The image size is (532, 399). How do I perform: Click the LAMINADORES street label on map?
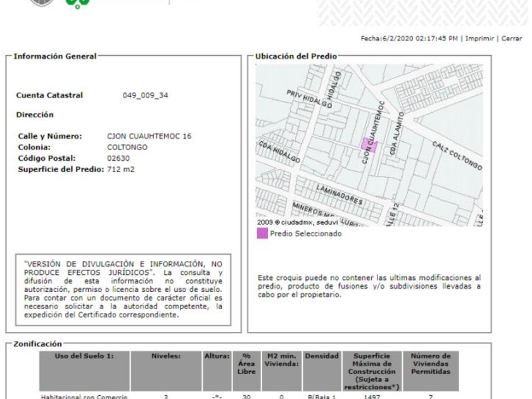339,195
